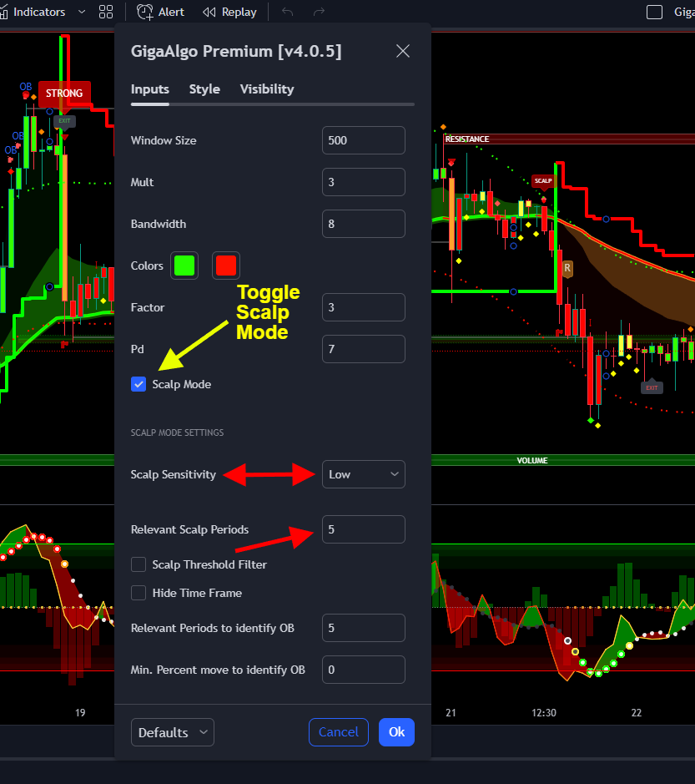
Task: Click the Window Size input field
Action: pos(363,140)
